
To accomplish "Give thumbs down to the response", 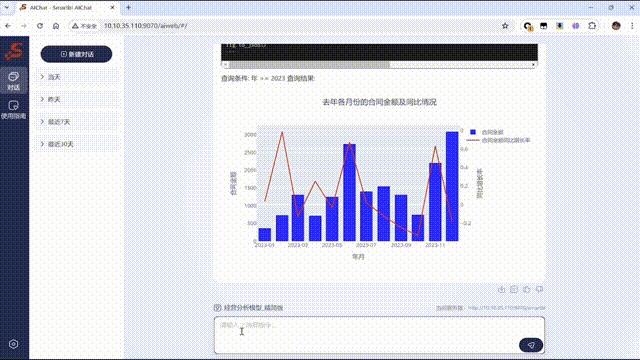I will point(540,289).
